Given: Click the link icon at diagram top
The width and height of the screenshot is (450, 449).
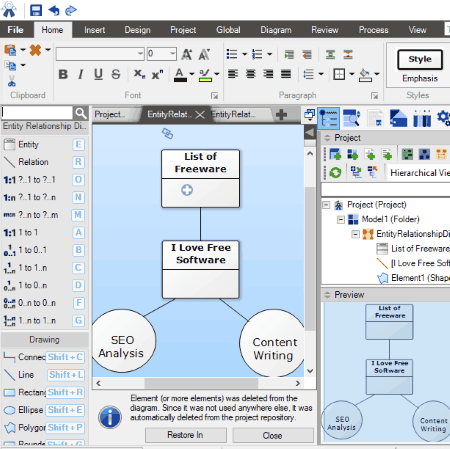Looking at the screenshot, I should pos(167,133).
